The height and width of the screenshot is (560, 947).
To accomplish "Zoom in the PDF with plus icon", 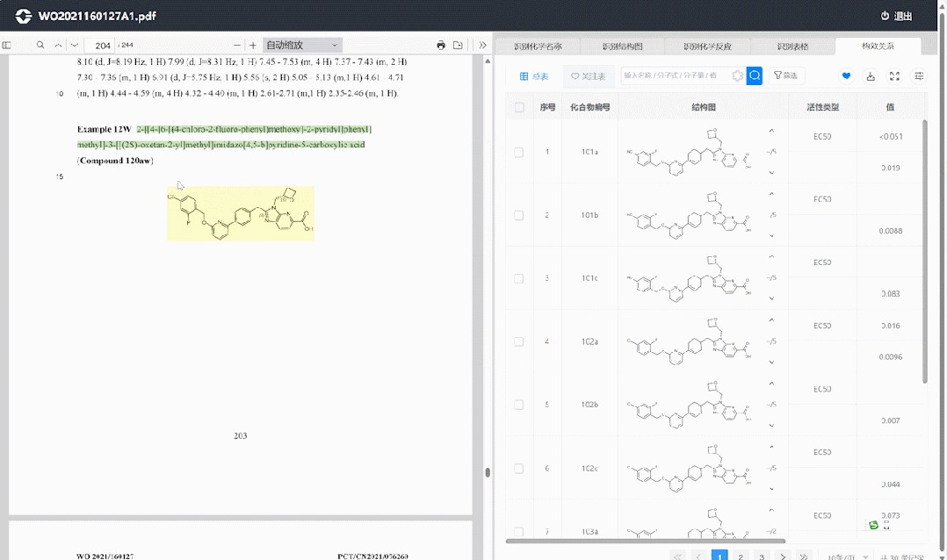I will click(x=252, y=46).
